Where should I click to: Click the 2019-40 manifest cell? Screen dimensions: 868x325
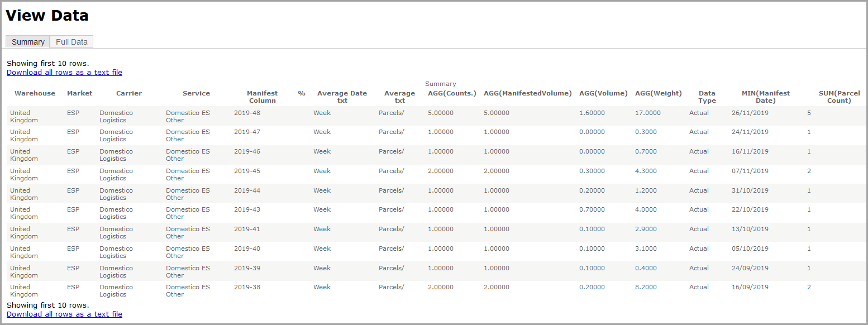[247, 248]
